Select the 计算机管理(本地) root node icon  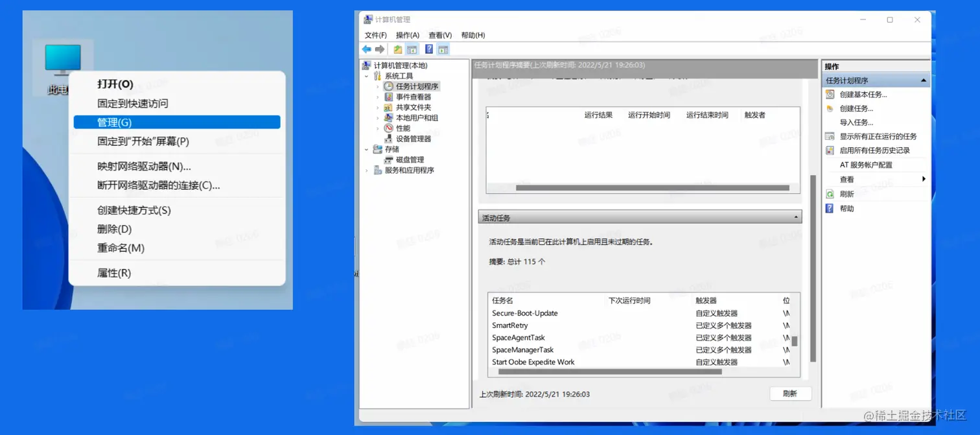[367, 65]
